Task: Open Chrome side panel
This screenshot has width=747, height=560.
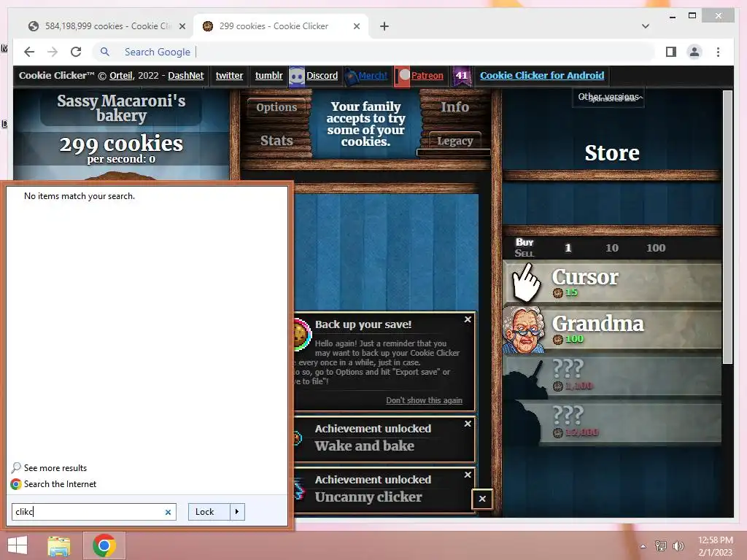Action: tap(671, 52)
